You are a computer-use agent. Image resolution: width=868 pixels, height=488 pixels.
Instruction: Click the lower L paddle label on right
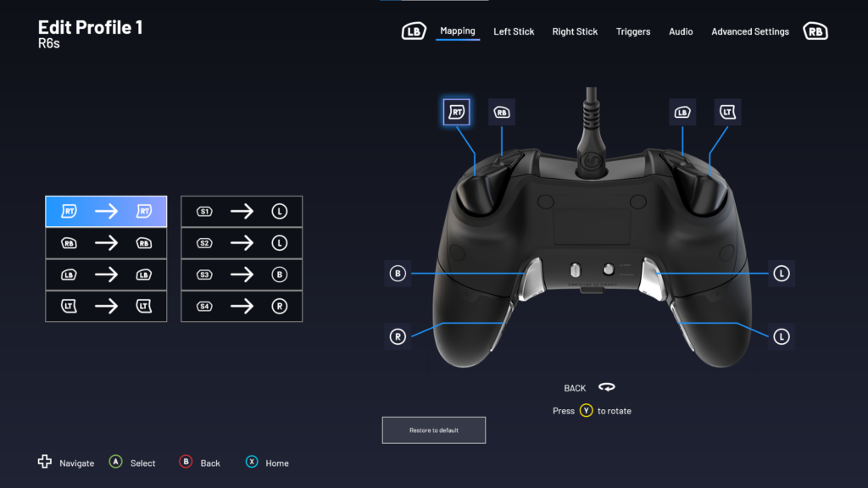point(782,336)
